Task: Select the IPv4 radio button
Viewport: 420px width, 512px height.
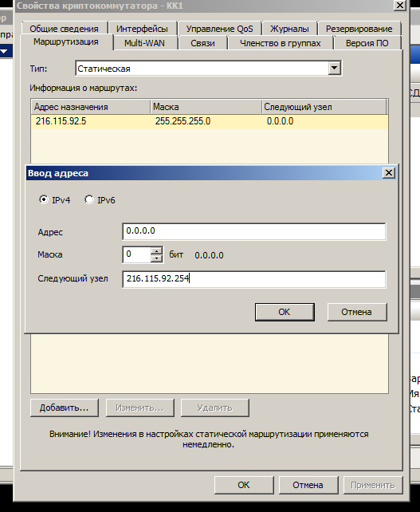Action: [44, 199]
